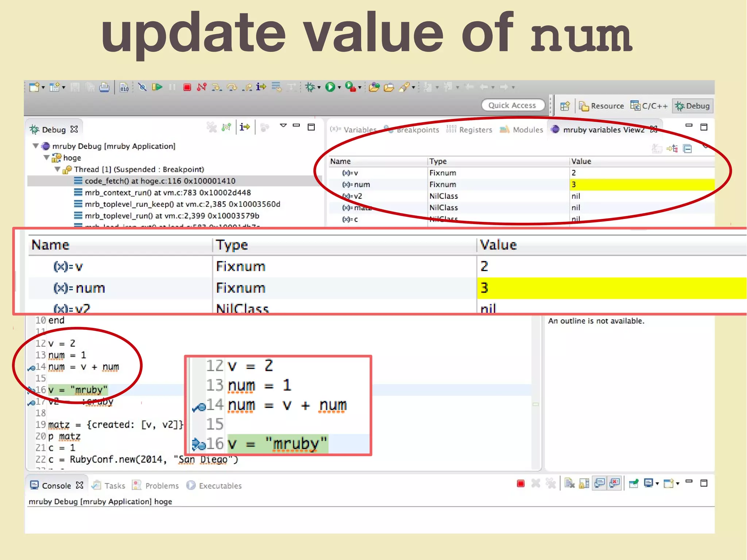Image resolution: width=747 pixels, height=560 pixels.
Task: Click the Skip All Breakpoints icon
Action: [142, 87]
